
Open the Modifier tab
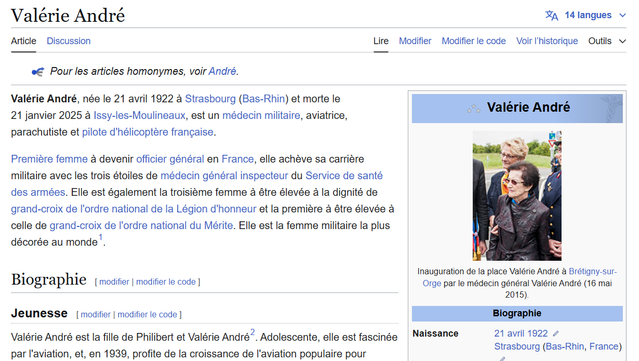click(x=415, y=41)
